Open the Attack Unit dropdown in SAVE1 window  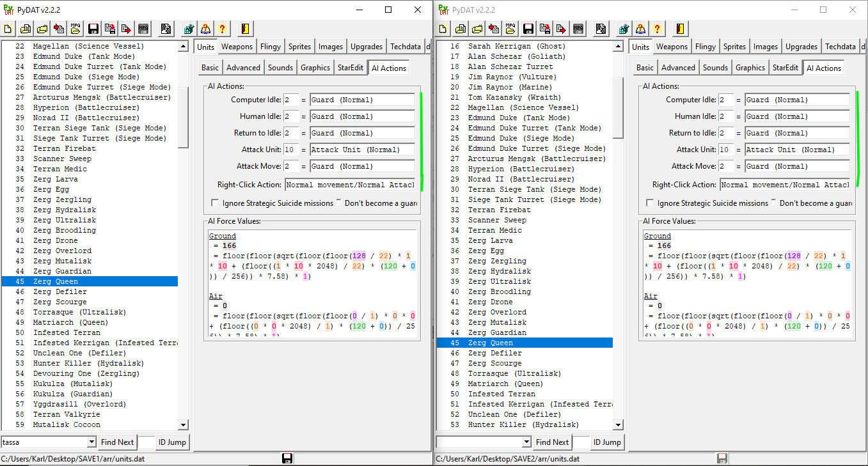click(x=362, y=150)
